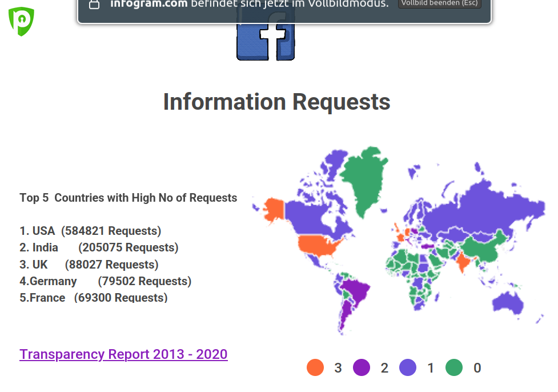Toggle the blue legend circle for 1
The image size is (558, 392).
(x=408, y=368)
